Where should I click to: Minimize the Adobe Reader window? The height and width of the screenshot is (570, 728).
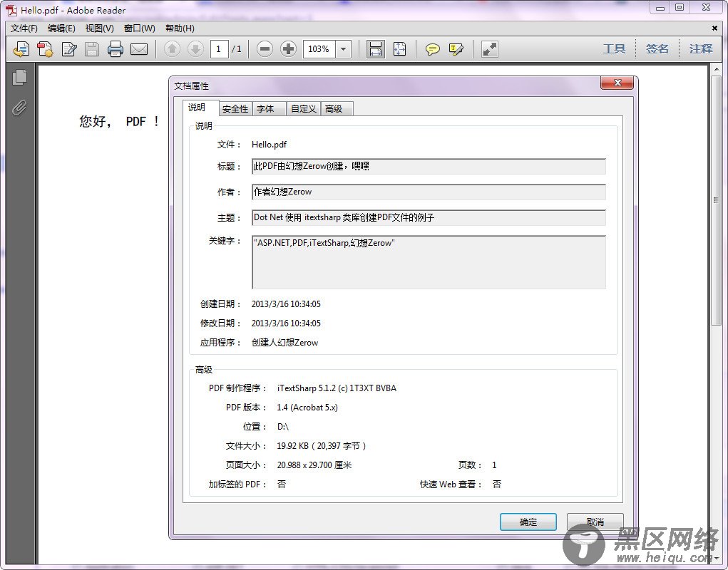660,7
